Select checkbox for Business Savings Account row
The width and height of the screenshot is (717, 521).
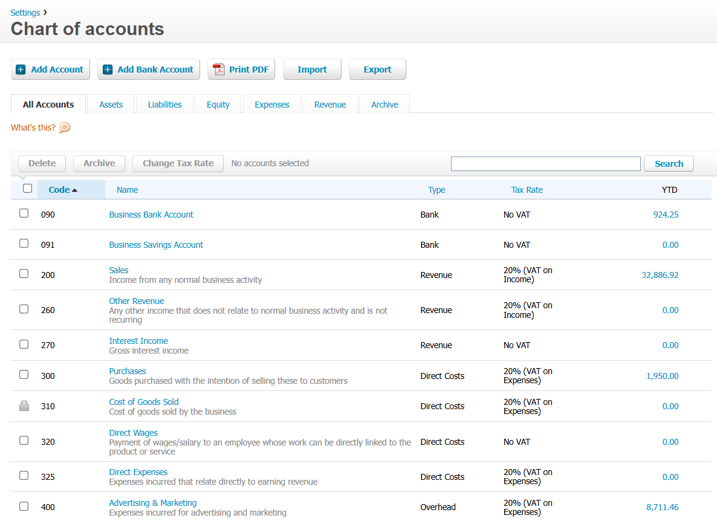[24, 243]
